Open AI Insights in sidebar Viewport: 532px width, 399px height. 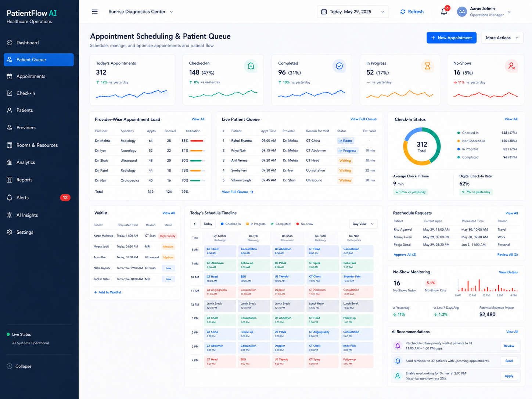tap(27, 215)
